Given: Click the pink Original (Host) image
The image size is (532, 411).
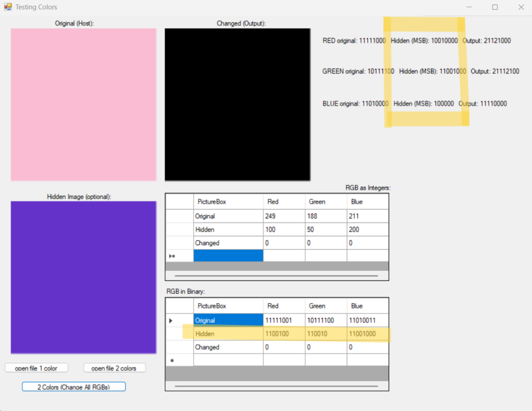Looking at the screenshot, I should (83, 104).
